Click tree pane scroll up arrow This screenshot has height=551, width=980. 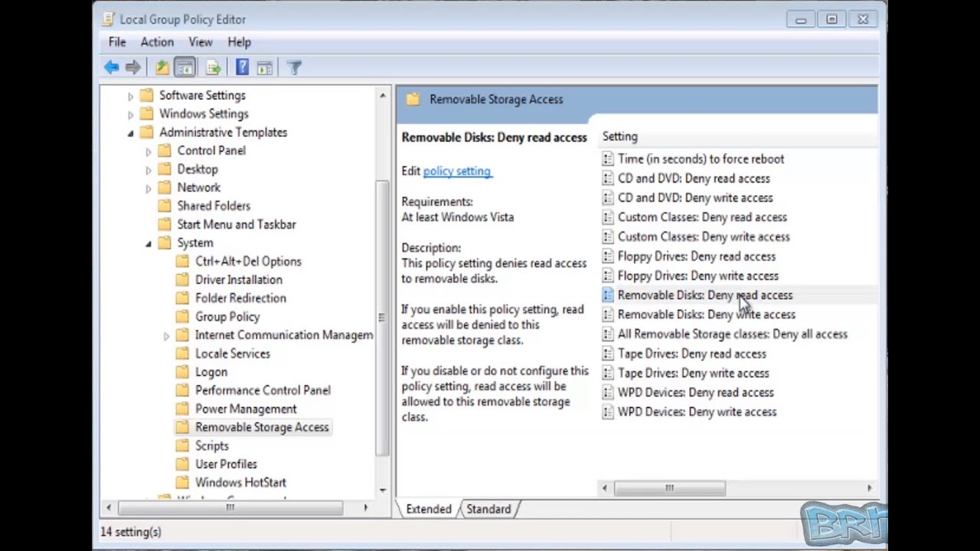click(382, 96)
